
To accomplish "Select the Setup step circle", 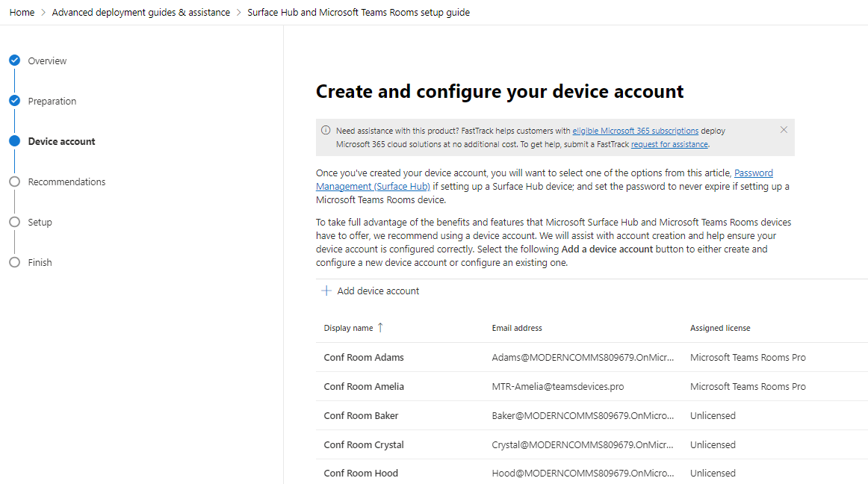I will (x=14, y=222).
